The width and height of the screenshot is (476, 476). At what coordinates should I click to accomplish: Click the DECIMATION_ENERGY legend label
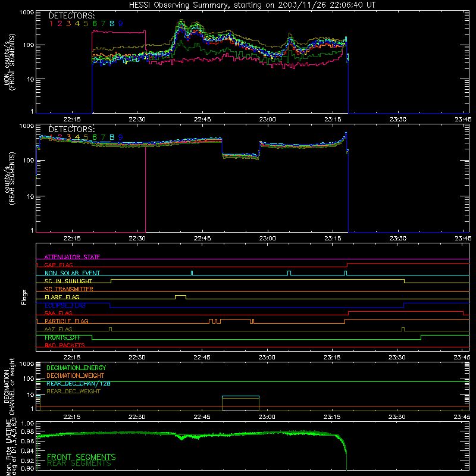point(76,368)
